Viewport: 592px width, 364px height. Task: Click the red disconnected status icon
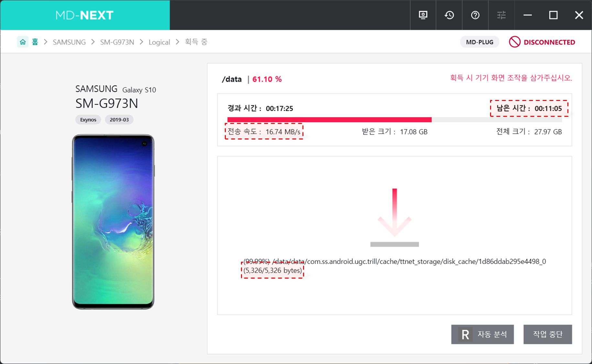pos(514,42)
